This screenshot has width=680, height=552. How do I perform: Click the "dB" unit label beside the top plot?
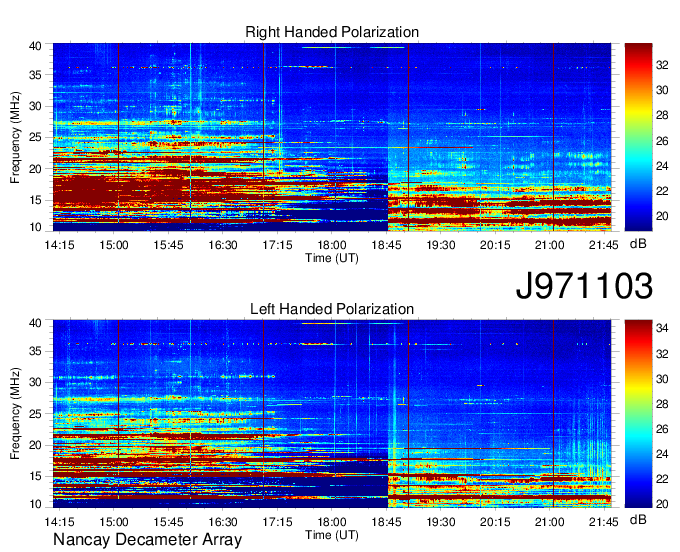coord(638,244)
